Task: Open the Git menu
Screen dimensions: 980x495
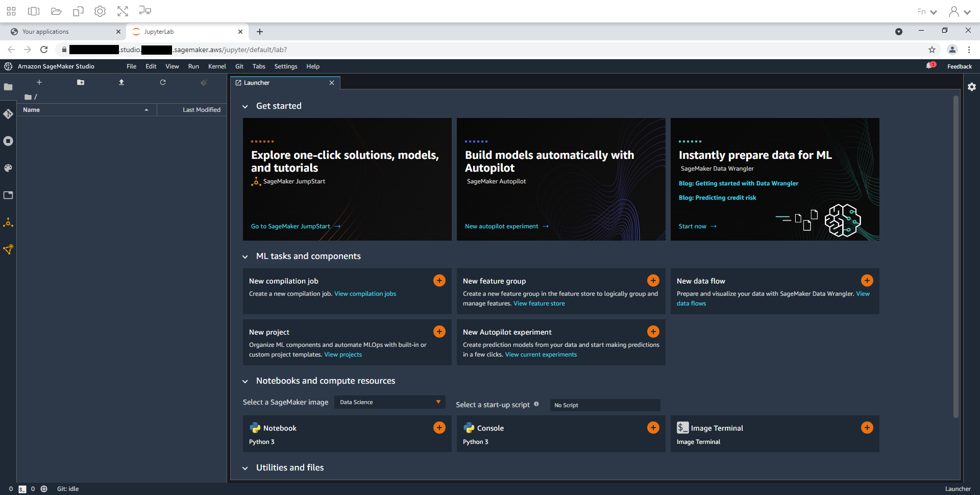Action: (239, 66)
